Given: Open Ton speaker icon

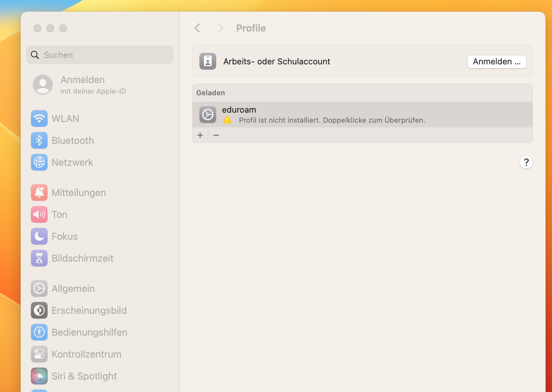Looking at the screenshot, I should [x=39, y=214].
